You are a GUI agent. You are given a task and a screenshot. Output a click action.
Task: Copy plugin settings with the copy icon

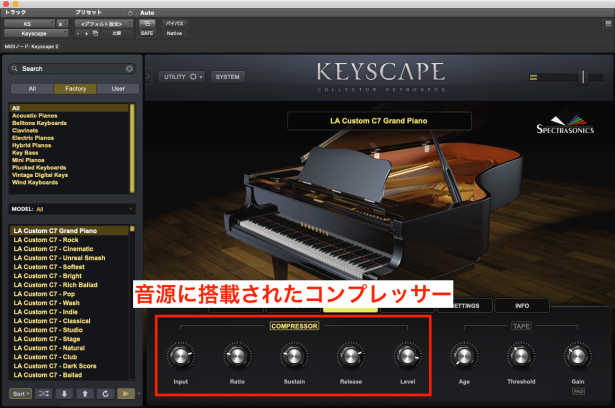pyautogui.click(x=95, y=34)
